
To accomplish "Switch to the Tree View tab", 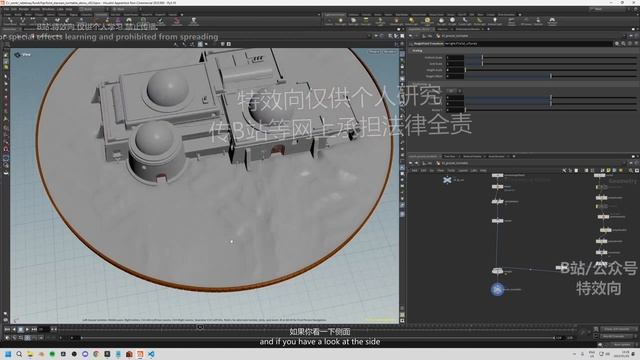I will tap(449, 156).
